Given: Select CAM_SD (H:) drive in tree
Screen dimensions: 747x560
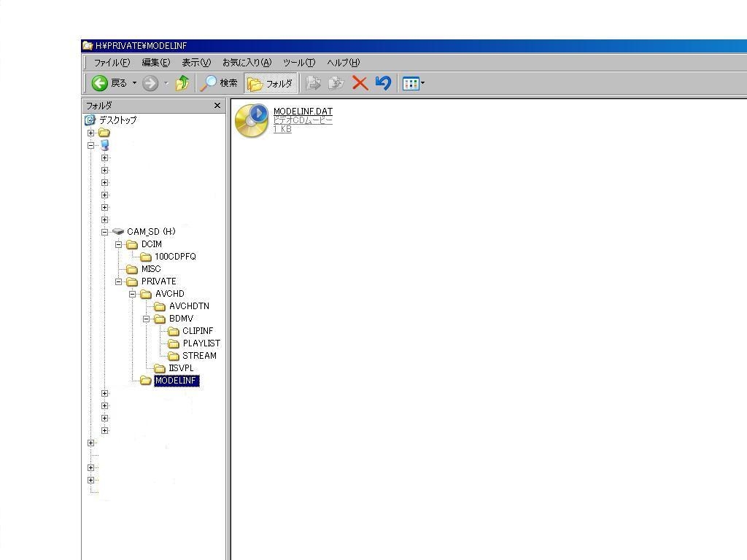Looking at the screenshot, I should [x=151, y=232].
